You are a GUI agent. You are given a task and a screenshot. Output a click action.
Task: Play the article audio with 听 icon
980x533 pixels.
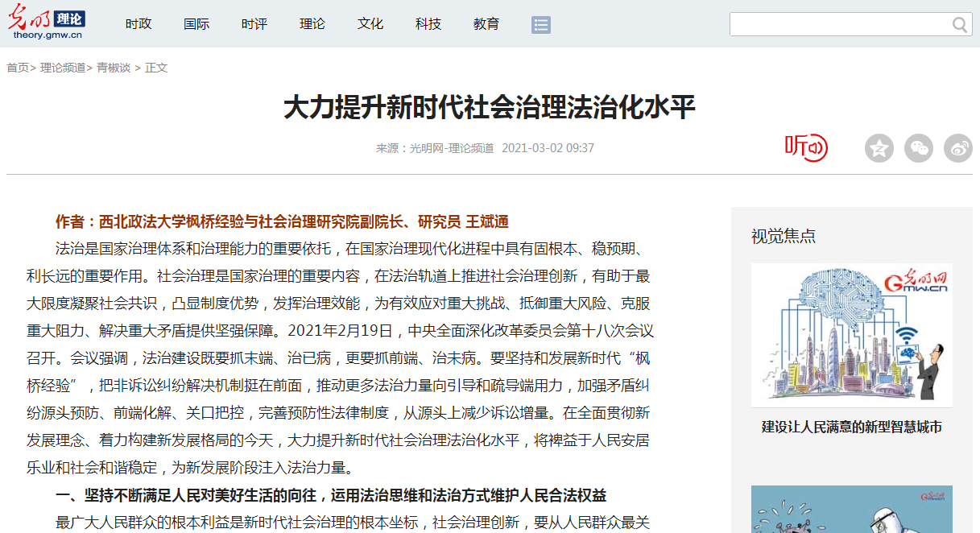click(x=806, y=147)
